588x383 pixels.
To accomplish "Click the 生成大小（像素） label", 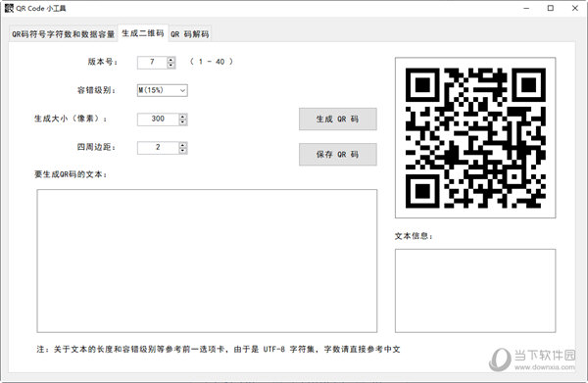I will click(x=71, y=119).
